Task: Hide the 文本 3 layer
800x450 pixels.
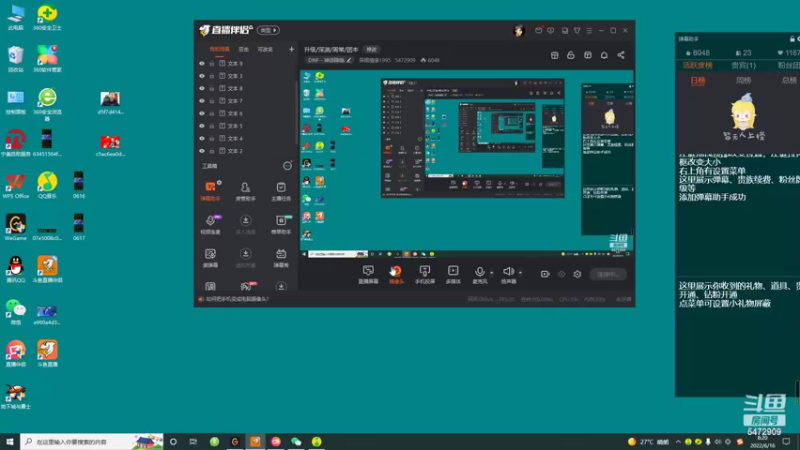Action: click(202, 76)
